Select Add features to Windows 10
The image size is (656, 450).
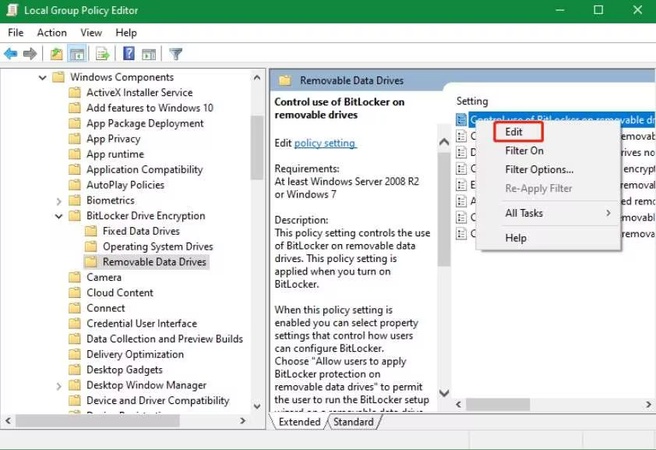pos(150,108)
